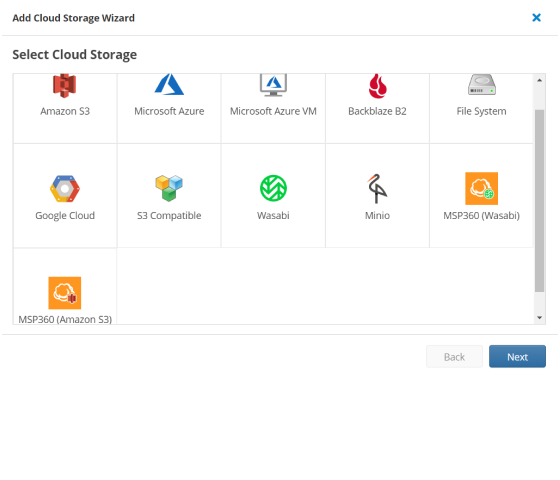The height and width of the screenshot is (480, 560).
Task: Pick the Microsoft Azure VM monitor icon
Action: [x=273, y=85]
